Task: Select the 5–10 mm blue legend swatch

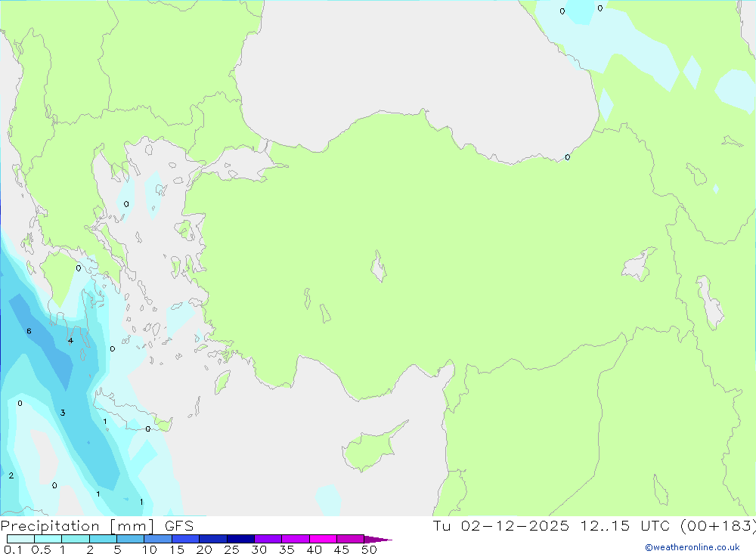Action: point(130,539)
